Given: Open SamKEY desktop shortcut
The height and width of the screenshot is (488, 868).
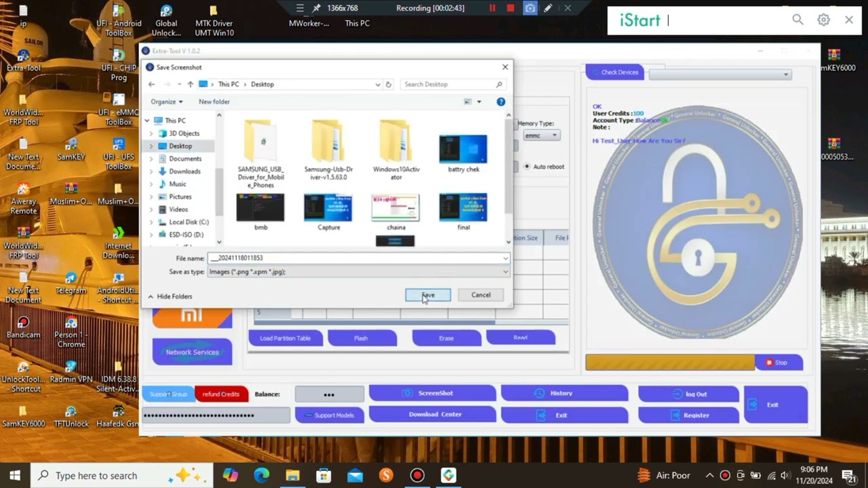Looking at the screenshot, I should 71,149.
